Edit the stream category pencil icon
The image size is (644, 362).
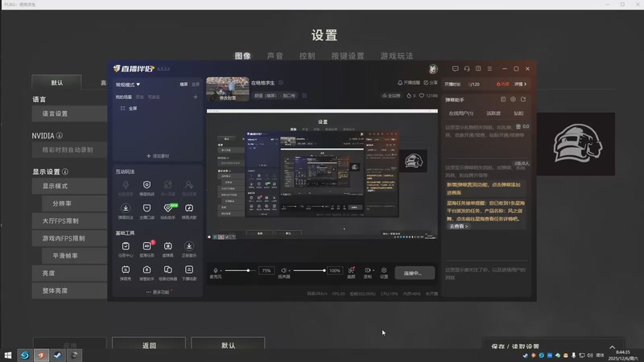305,96
